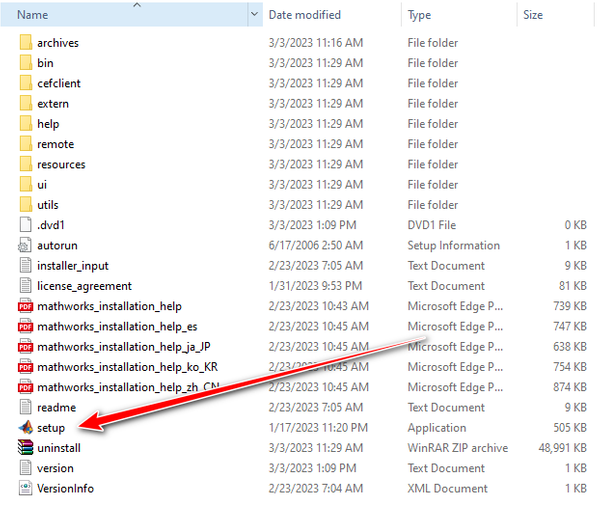Click the VersionInfo XML document icon
The width and height of the screenshot is (600, 512).
coord(26,488)
